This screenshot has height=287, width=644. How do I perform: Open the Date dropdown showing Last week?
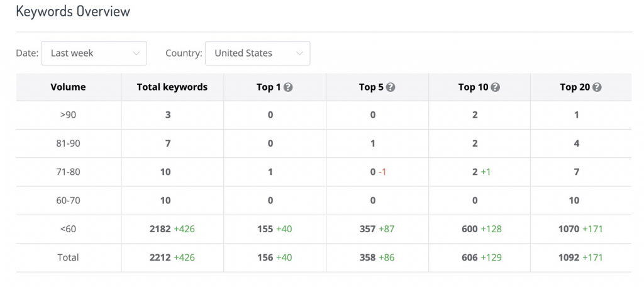point(94,53)
